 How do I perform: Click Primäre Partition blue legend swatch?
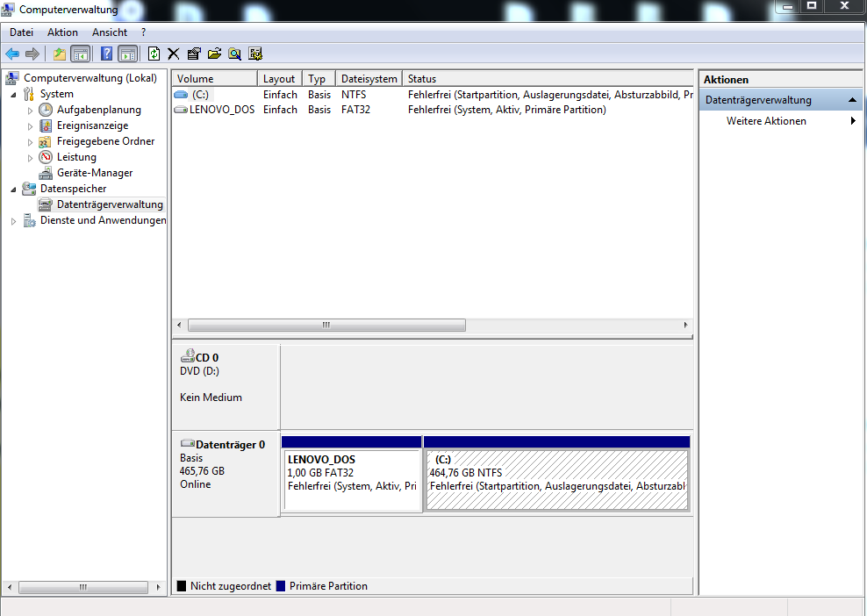pyautogui.click(x=280, y=586)
